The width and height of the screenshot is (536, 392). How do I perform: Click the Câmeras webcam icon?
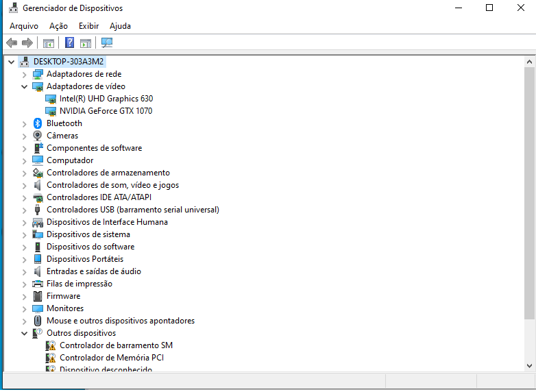38,136
